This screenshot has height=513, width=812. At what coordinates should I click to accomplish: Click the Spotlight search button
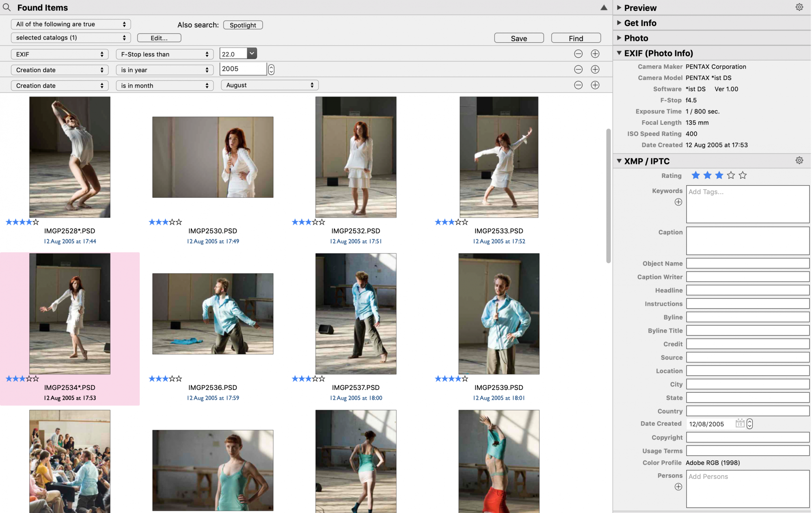[243, 25]
